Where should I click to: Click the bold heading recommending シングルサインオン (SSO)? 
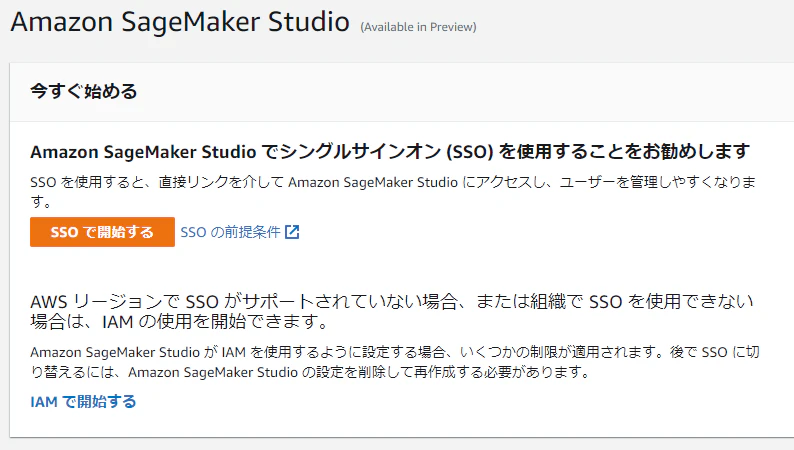tap(390, 151)
